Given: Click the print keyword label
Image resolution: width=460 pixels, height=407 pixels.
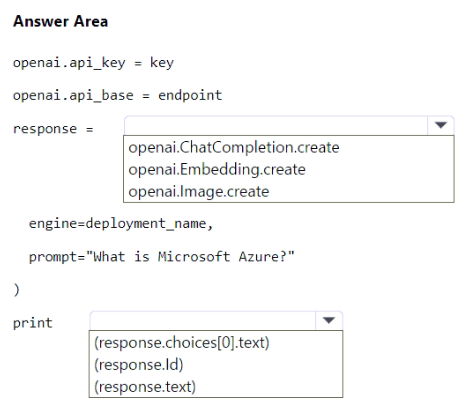Looking at the screenshot, I should (x=33, y=323).
